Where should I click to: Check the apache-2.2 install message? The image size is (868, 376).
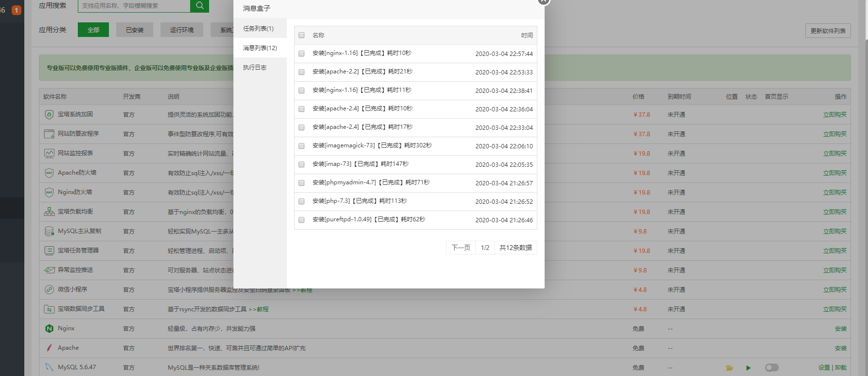pyautogui.click(x=301, y=72)
